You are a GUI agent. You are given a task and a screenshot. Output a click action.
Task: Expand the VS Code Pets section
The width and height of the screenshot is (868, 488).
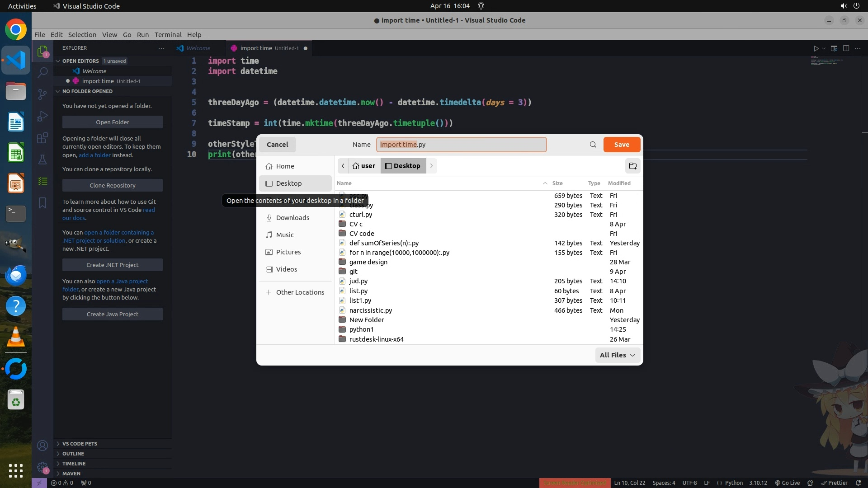pyautogui.click(x=80, y=444)
